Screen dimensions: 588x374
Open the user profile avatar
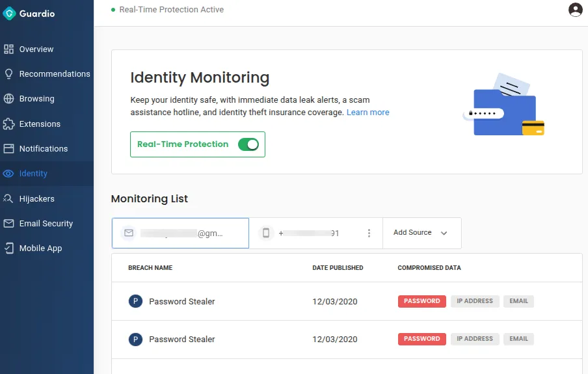[x=575, y=10]
